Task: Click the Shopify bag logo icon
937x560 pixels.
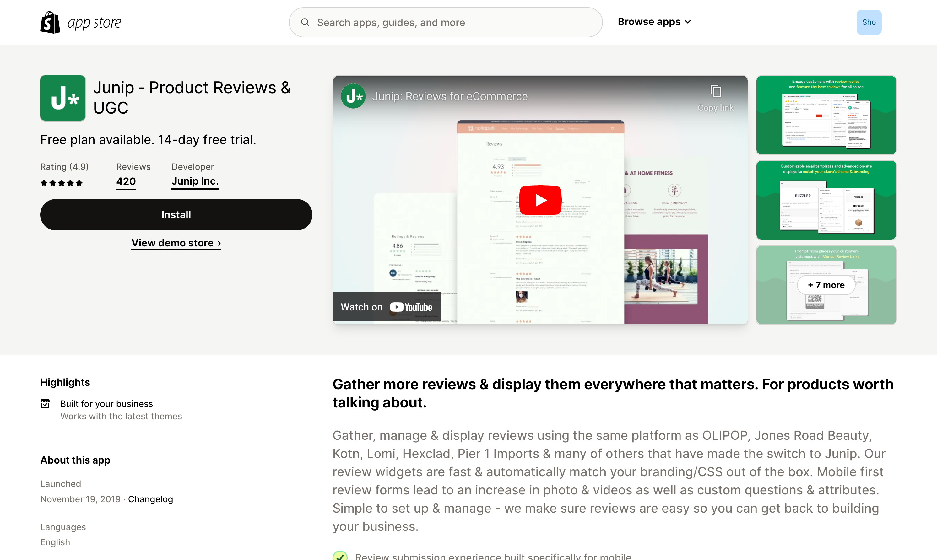Action: tap(50, 22)
